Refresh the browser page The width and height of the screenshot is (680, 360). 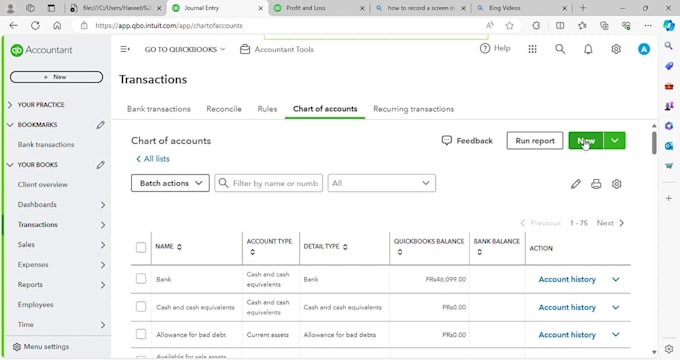click(x=35, y=26)
